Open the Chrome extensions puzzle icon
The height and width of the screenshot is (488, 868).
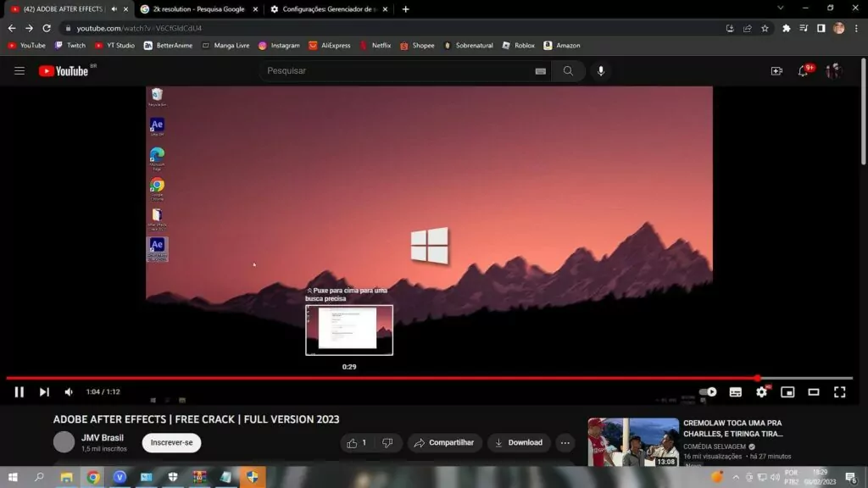click(786, 28)
